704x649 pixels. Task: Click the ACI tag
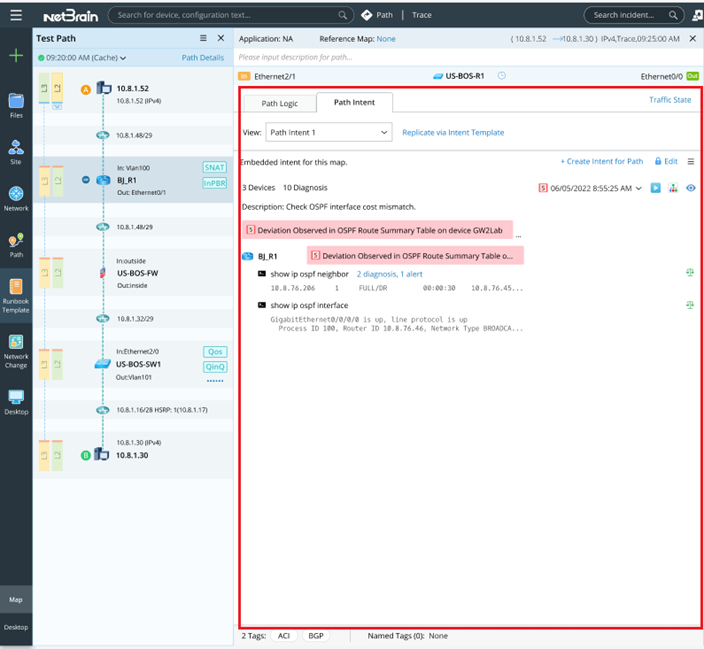pos(284,636)
